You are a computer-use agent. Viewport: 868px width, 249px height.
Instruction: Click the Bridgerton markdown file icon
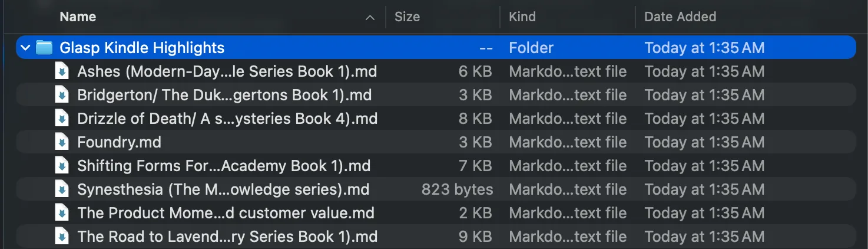point(62,95)
